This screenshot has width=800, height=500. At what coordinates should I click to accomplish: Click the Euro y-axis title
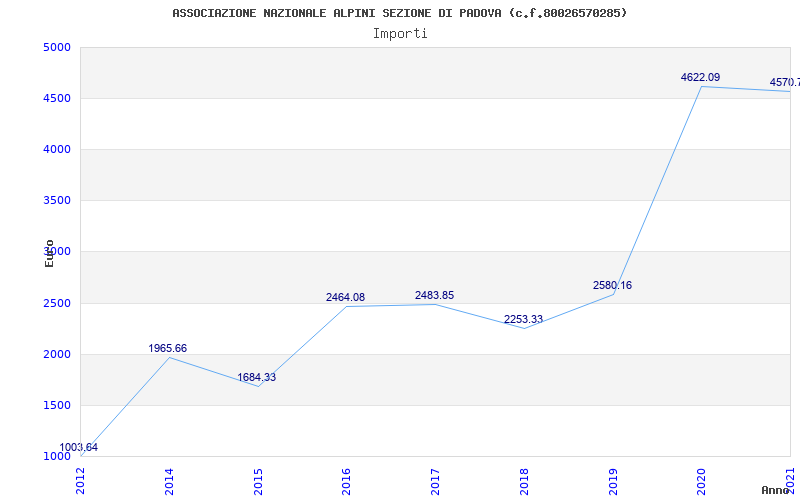point(49,254)
